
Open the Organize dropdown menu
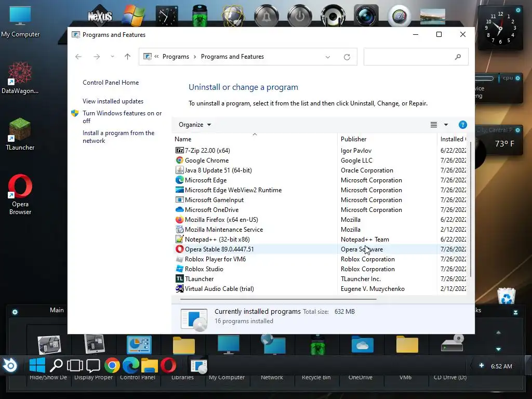[195, 125]
